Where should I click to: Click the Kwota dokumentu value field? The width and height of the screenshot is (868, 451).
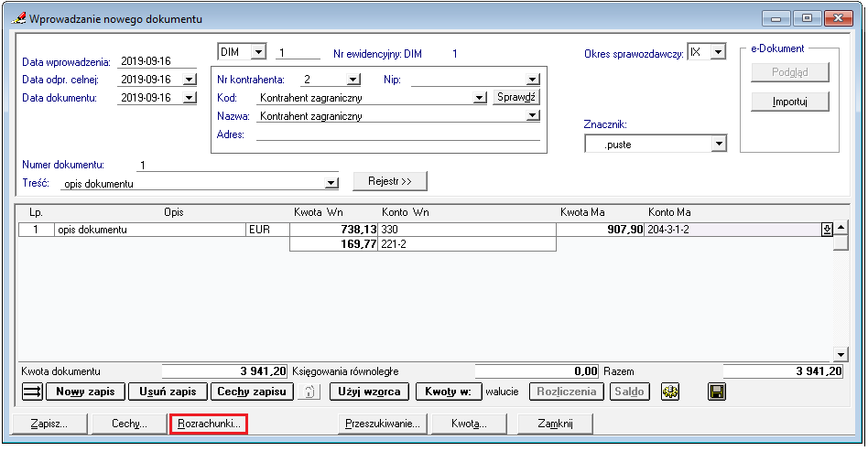click(224, 370)
